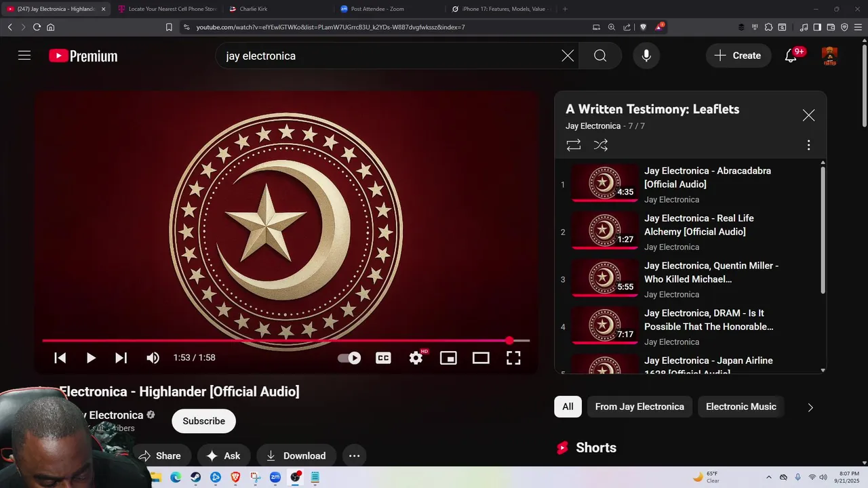
Task: Open the Brave VPN shield icon
Action: tap(844, 27)
